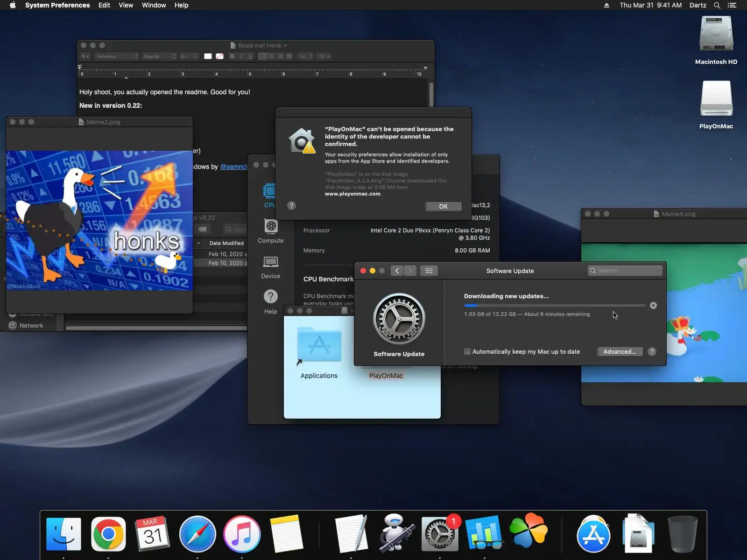Select the Device item in the benchmark sidebar

coord(271,267)
